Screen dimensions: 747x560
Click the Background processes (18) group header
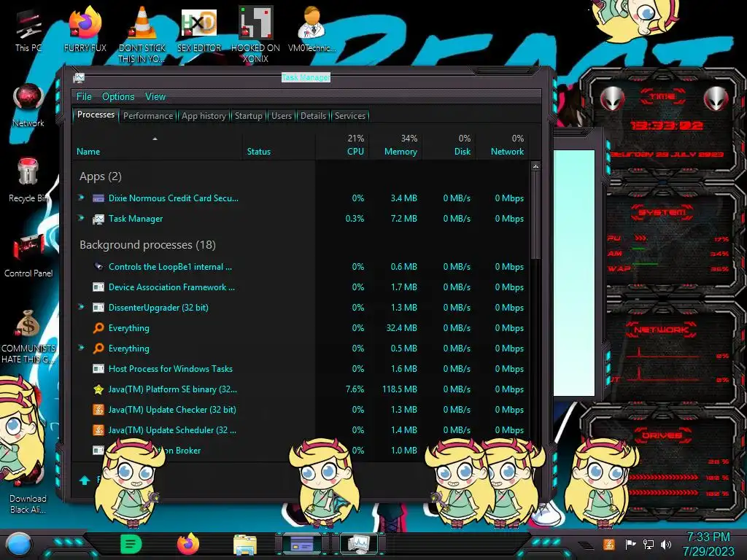[x=147, y=245]
